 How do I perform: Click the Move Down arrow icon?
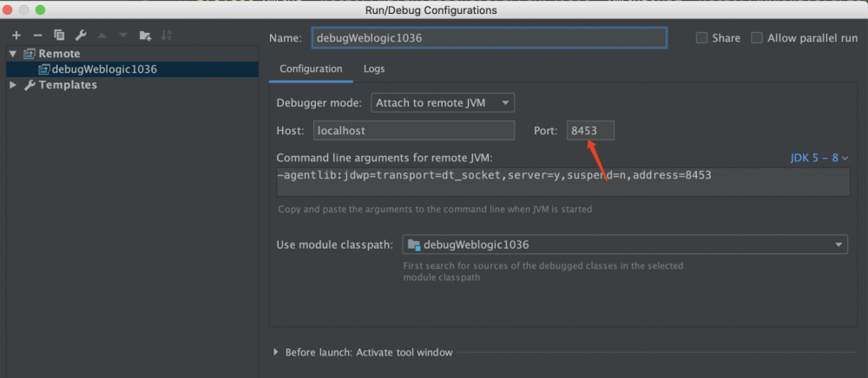123,36
